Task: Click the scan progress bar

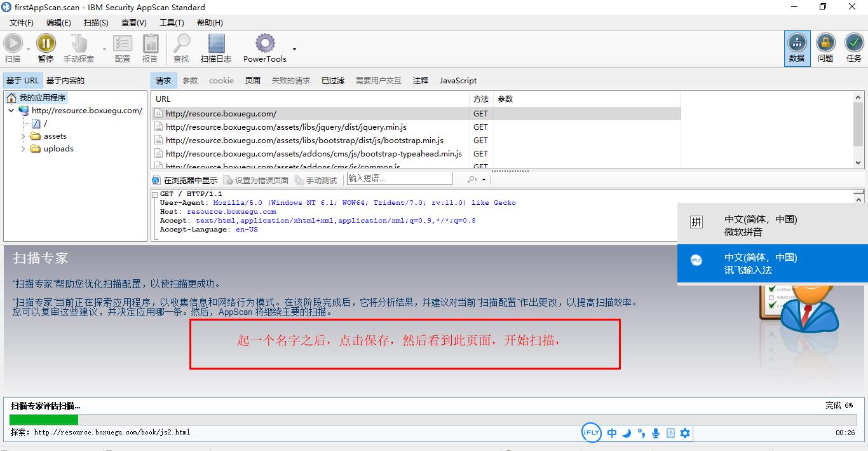Action: [433, 419]
